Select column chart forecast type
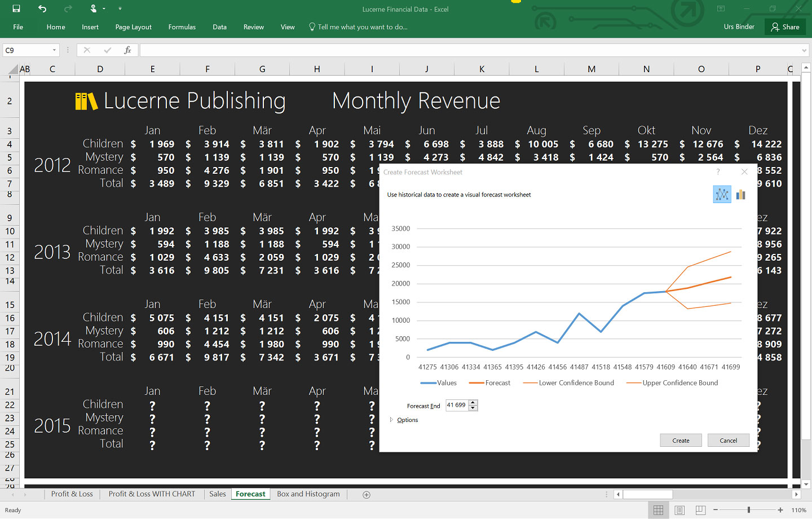Image resolution: width=812 pixels, height=519 pixels. (741, 195)
